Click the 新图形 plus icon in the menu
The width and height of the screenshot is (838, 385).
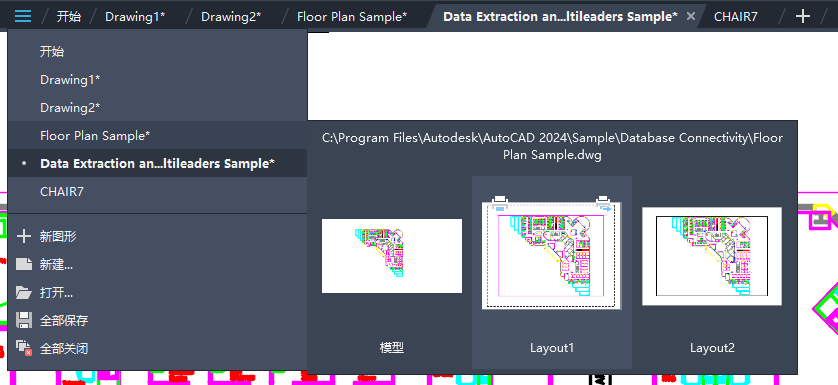(x=24, y=236)
